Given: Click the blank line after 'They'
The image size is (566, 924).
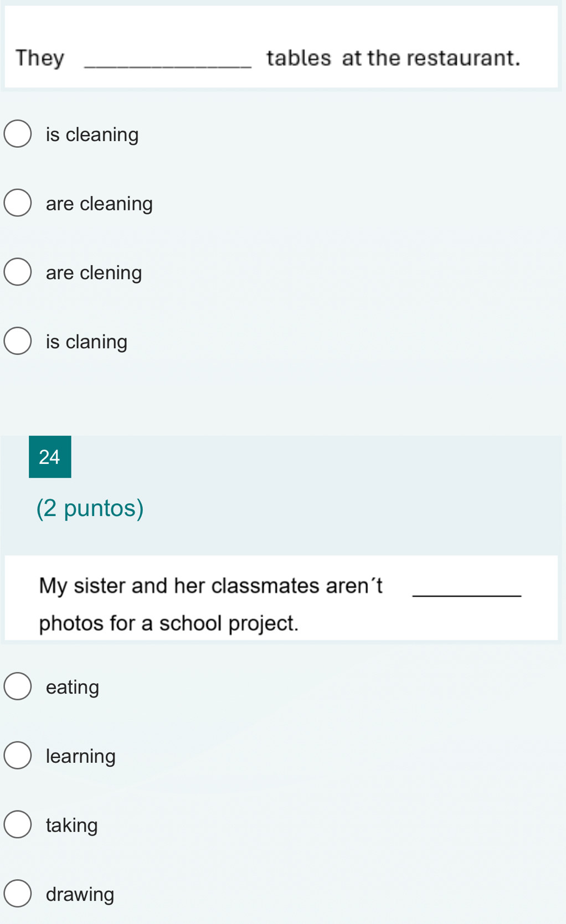Looking at the screenshot, I should (x=168, y=66).
